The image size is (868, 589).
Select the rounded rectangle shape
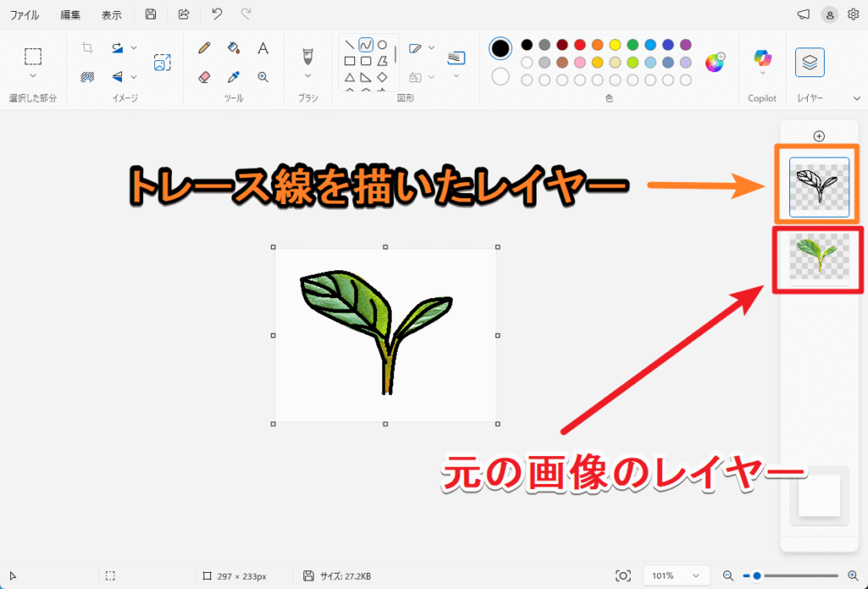(x=366, y=61)
